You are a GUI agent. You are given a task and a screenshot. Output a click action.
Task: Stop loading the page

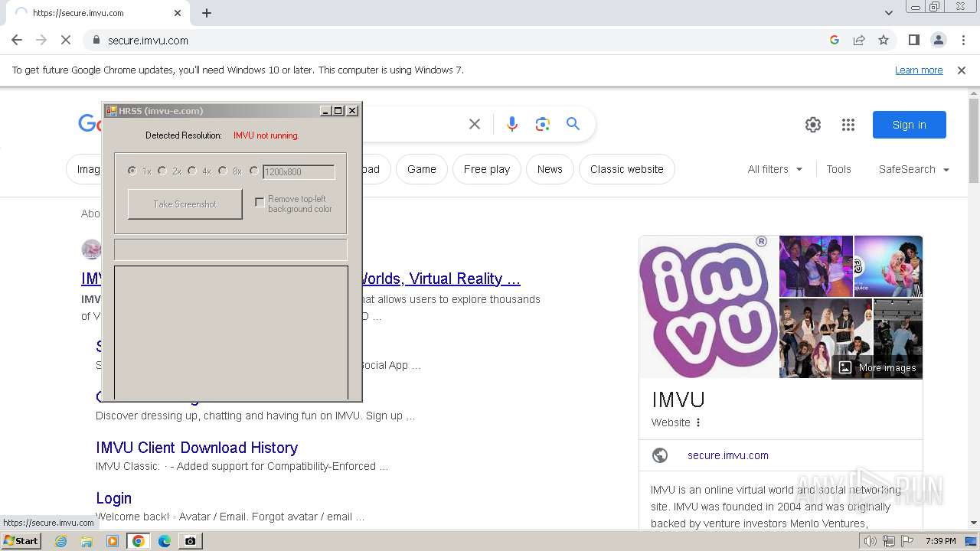[65, 40]
